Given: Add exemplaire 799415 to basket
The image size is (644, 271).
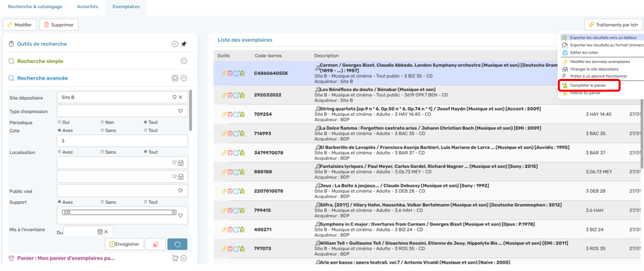Looking at the screenshot, I should pyautogui.click(x=242, y=211).
